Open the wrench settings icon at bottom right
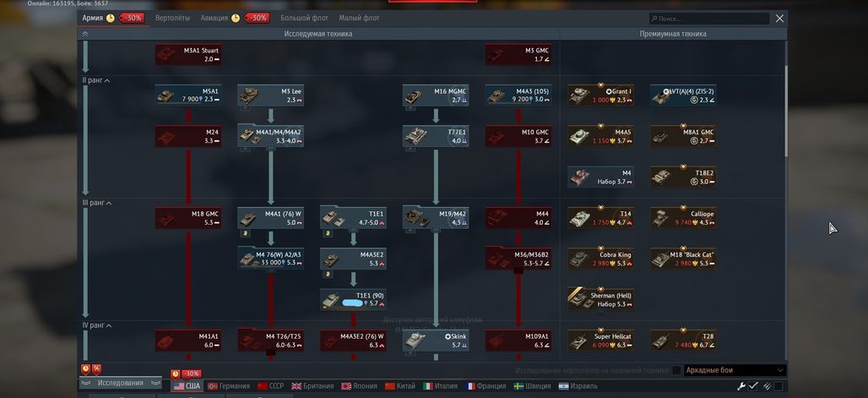Image resolution: width=868 pixels, height=398 pixels. click(x=741, y=386)
